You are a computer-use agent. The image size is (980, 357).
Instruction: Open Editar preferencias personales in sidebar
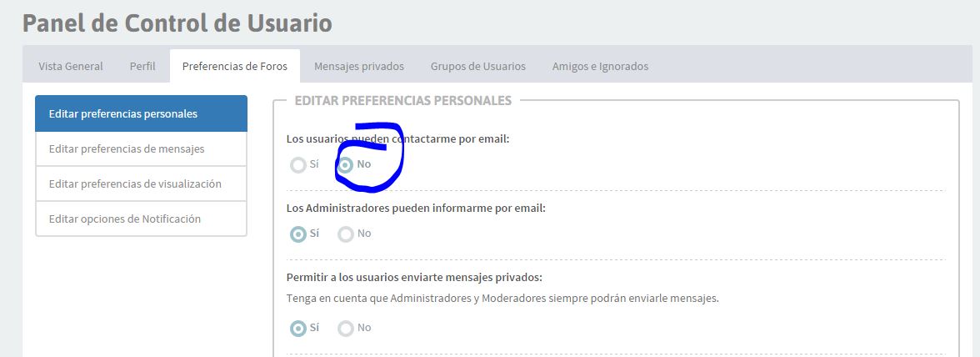pyautogui.click(x=142, y=113)
